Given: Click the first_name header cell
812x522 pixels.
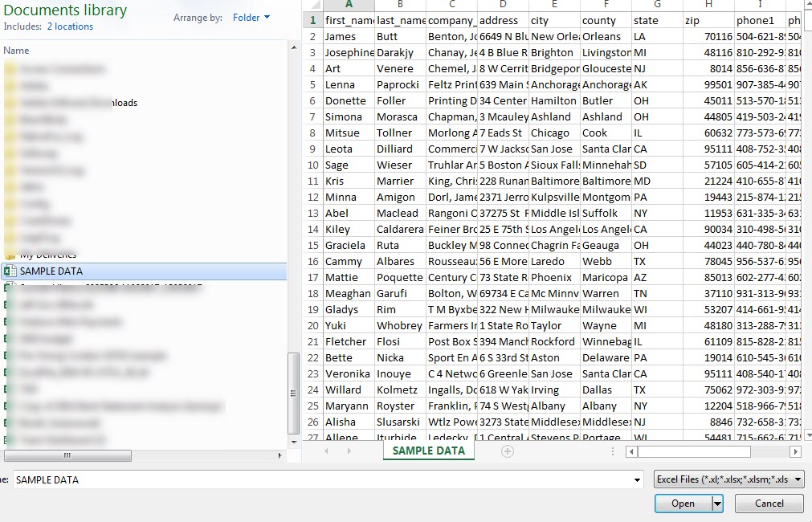Looking at the screenshot, I should point(349,21).
